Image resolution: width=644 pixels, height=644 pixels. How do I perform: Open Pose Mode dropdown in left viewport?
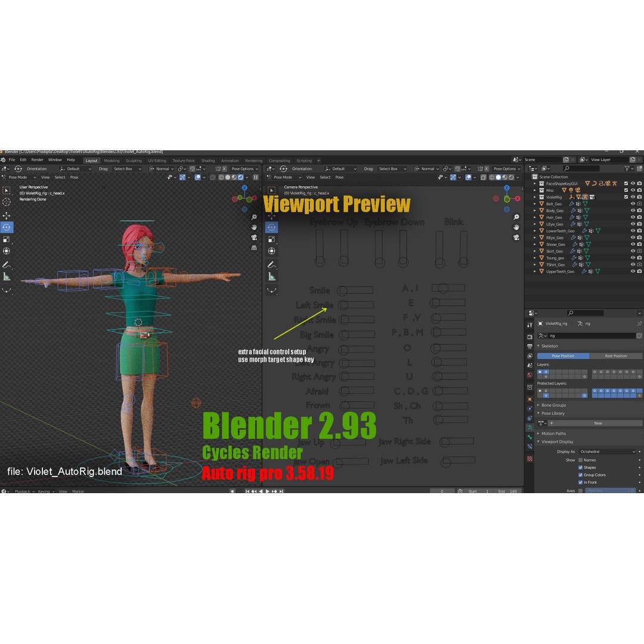click(19, 178)
